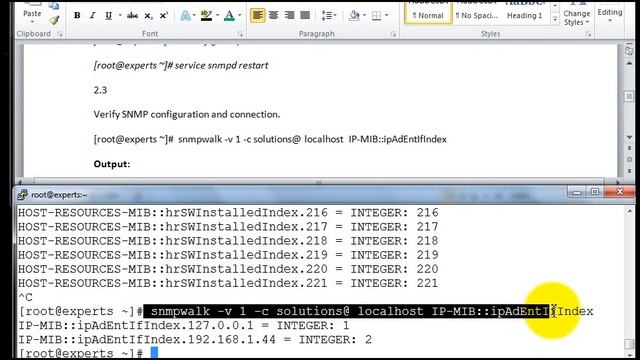Click the hrSWInstalledIndex.216 terminal line
Image resolution: width=640 pixels, height=360 pixels.
click(x=228, y=213)
